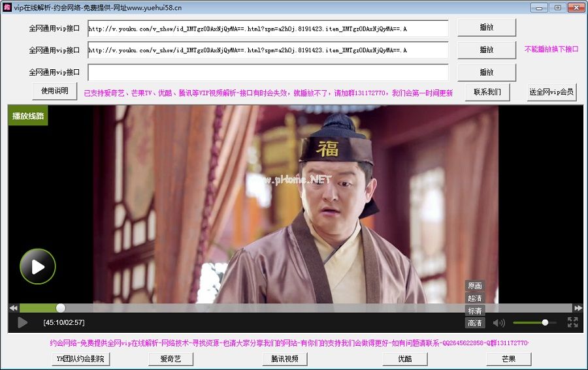Open the 播放线路 playback route tab
The width and height of the screenshot is (588, 370).
[x=28, y=116]
